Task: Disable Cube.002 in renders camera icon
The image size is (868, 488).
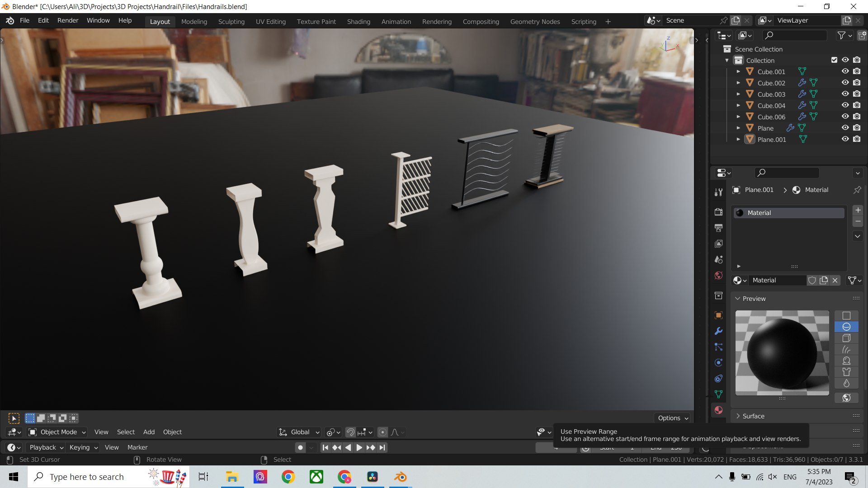Action: tap(857, 83)
